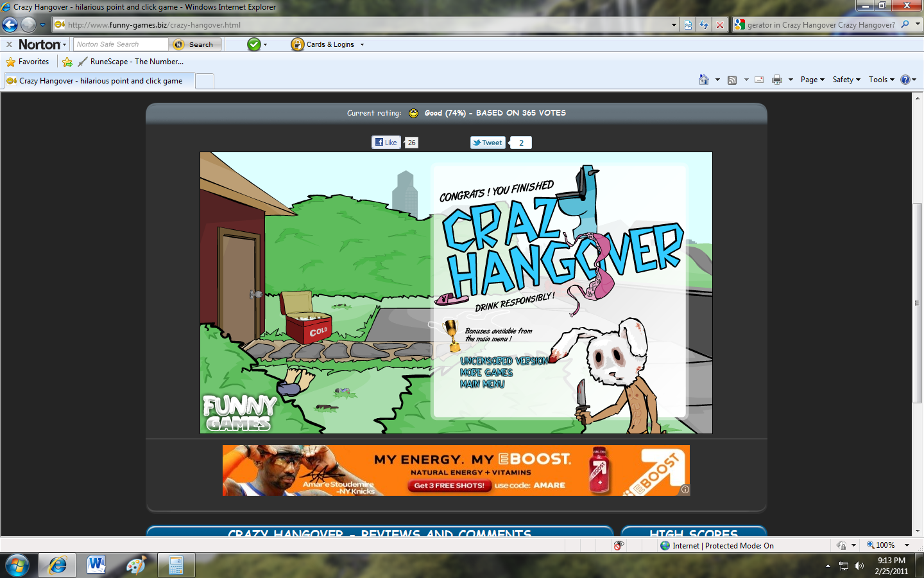Open a new blank tab
Screen dimensions: 924x578
204,81
